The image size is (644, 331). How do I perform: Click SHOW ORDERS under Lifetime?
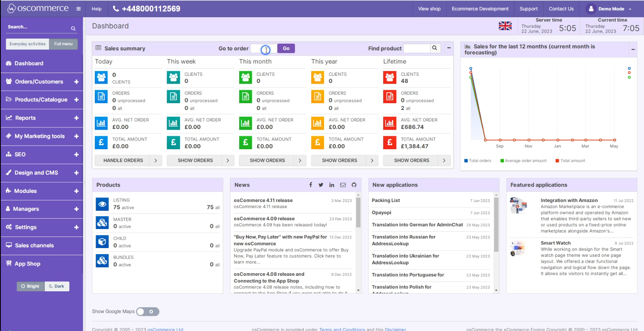pos(417,160)
